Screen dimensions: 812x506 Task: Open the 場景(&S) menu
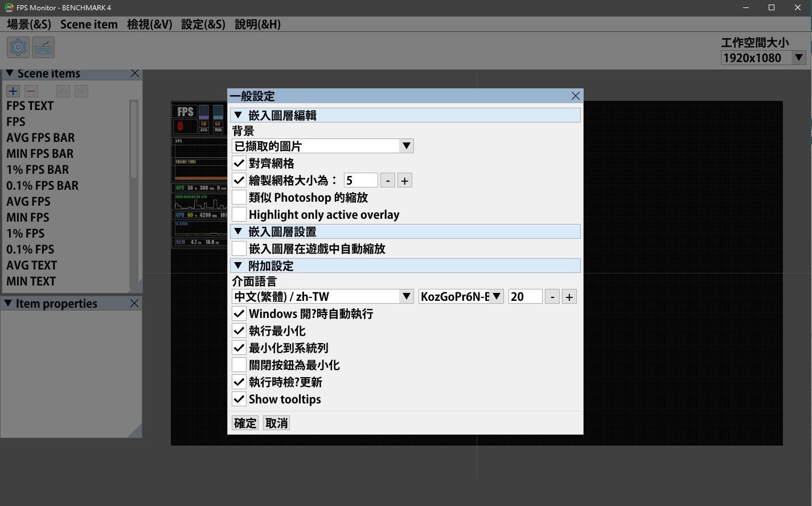pos(29,25)
